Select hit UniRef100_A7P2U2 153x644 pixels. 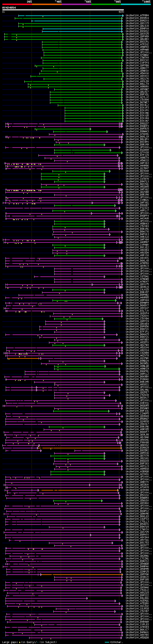(137, 45)
